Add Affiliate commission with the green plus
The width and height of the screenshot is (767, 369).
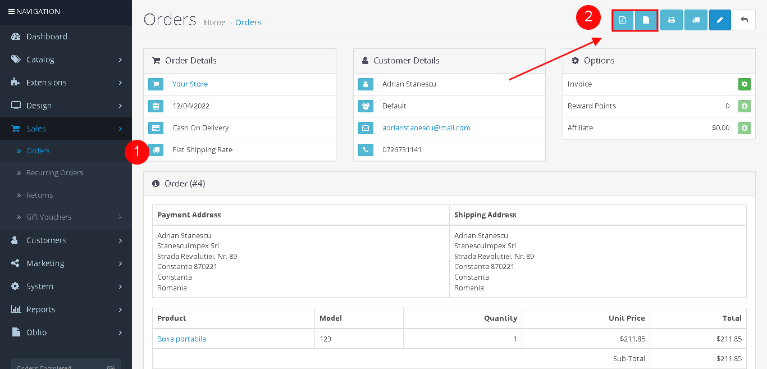click(x=744, y=128)
